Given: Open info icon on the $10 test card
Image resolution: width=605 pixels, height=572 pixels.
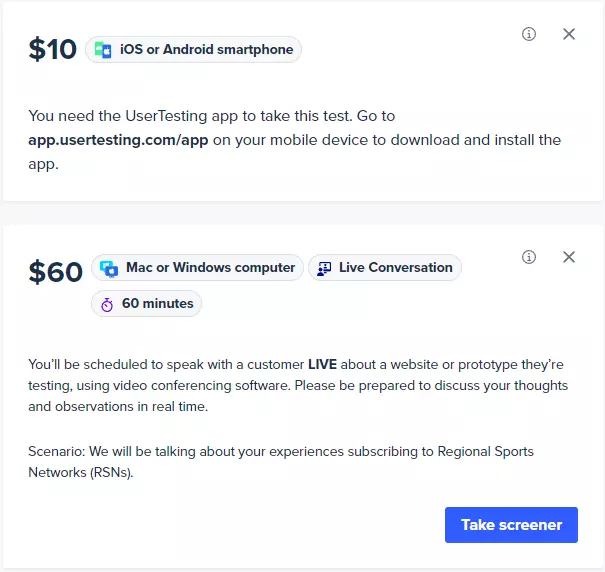Looking at the screenshot, I should 529,34.
